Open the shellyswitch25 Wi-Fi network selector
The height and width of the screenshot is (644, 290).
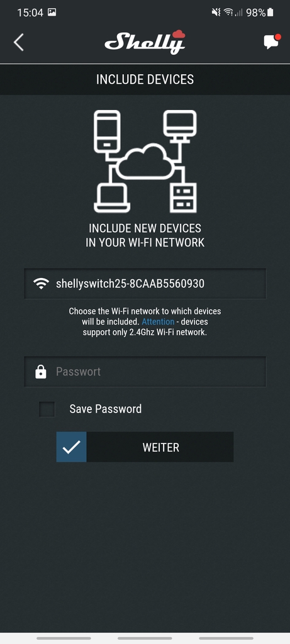(145, 284)
